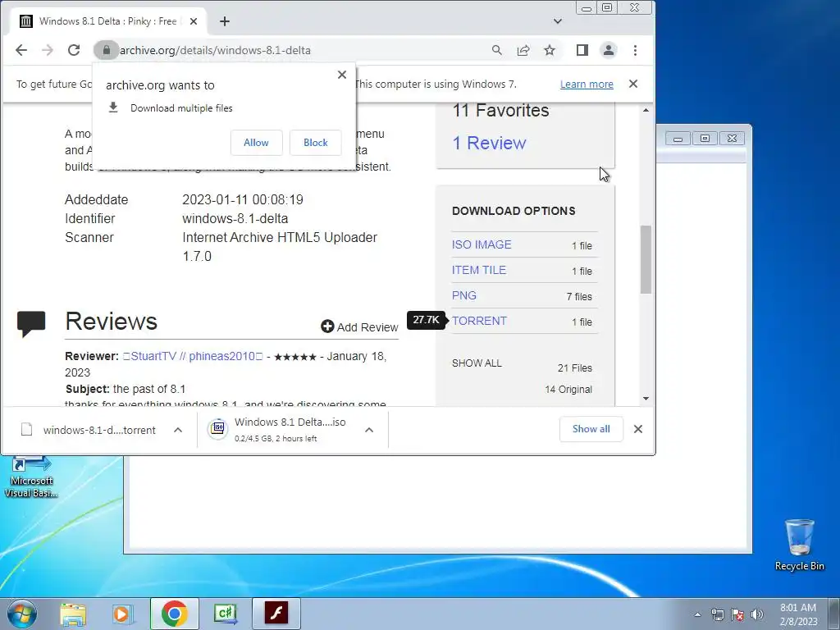
Task: Click the 11 Favorites text
Action: pyautogui.click(x=501, y=111)
